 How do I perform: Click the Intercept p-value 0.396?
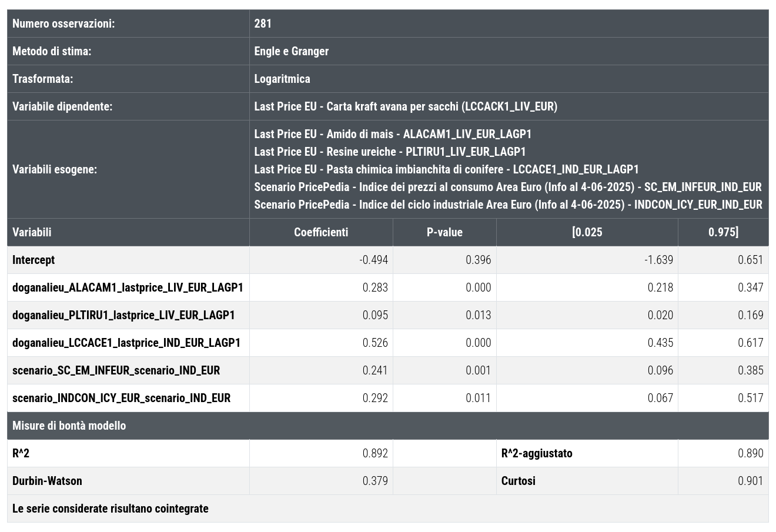click(x=479, y=260)
